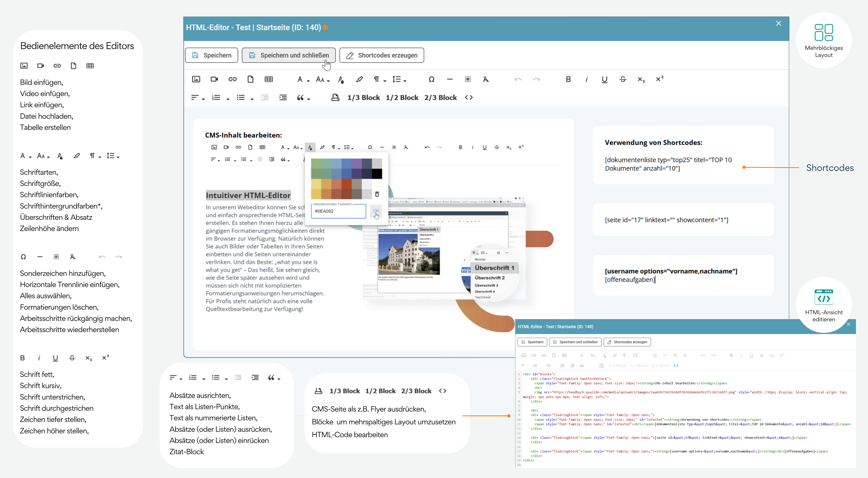
Task: Open quote block dropdown in main toolbar
Action: click(x=303, y=98)
